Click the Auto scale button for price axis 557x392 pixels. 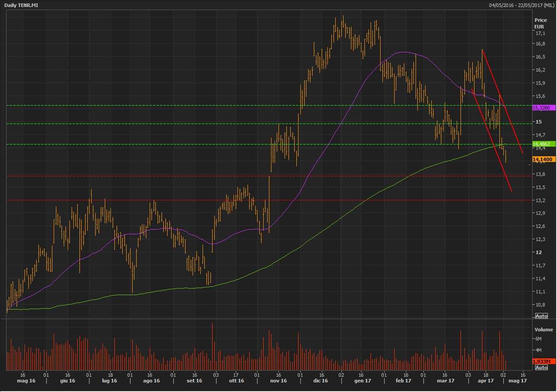[541, 316]
